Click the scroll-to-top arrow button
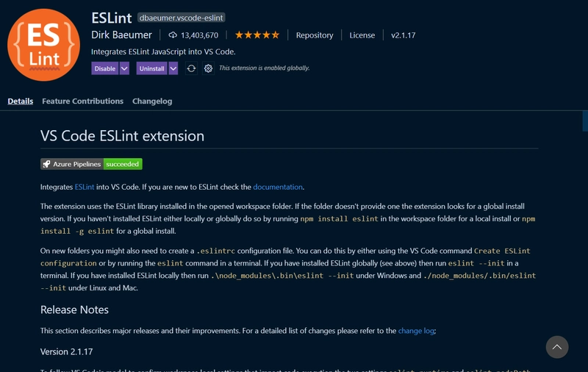The height and width of the screenshot is (372, 588). [557, 347]
